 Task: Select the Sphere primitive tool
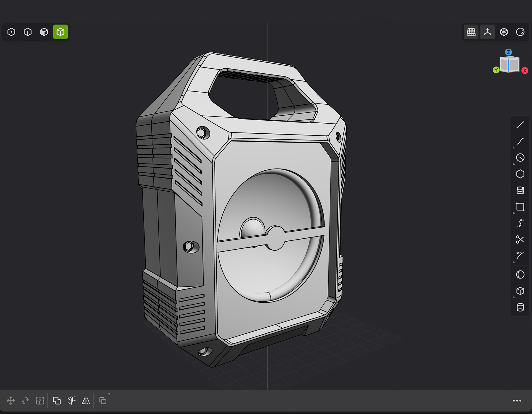[x=520, y=275]
